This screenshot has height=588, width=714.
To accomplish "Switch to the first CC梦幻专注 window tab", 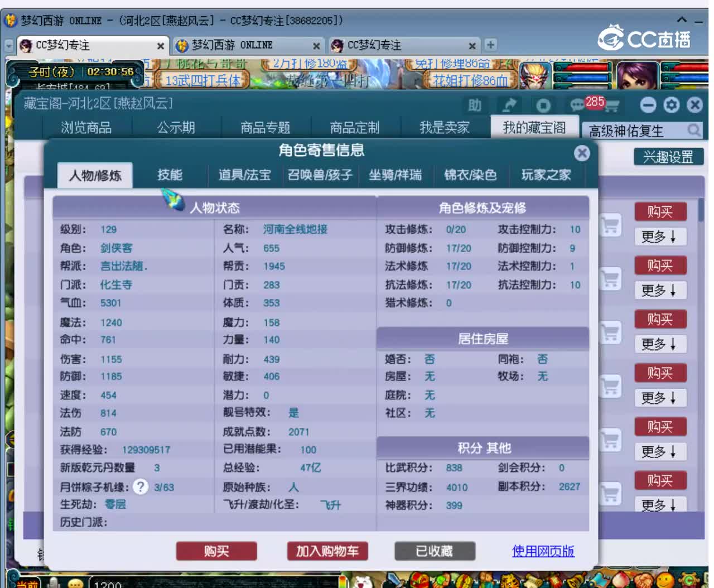I will (x=92, y=45).
